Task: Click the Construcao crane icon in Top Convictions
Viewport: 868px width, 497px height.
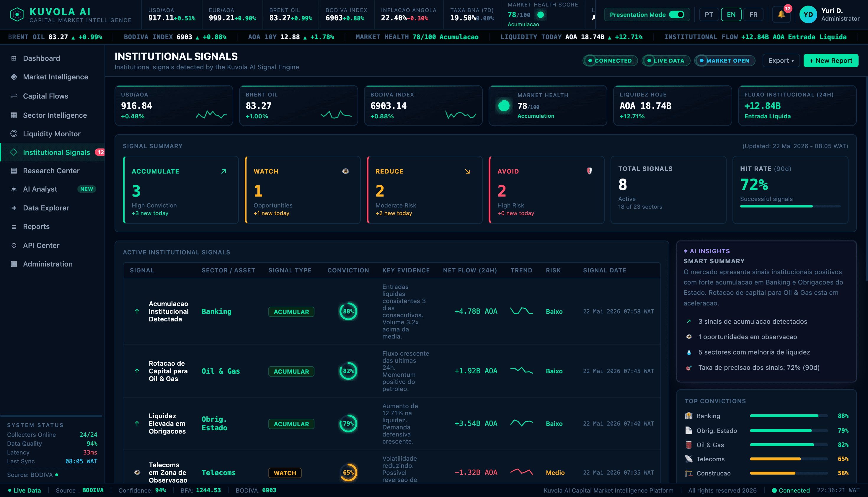Action: pyautogui.click(x=689, y=473)
